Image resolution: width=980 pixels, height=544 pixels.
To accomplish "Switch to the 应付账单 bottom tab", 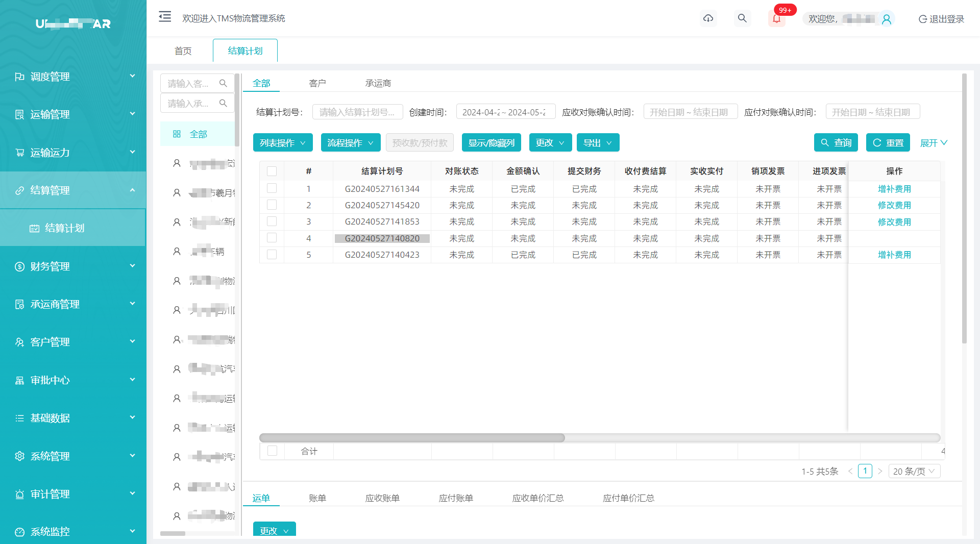I will click(x=456, y=498).
